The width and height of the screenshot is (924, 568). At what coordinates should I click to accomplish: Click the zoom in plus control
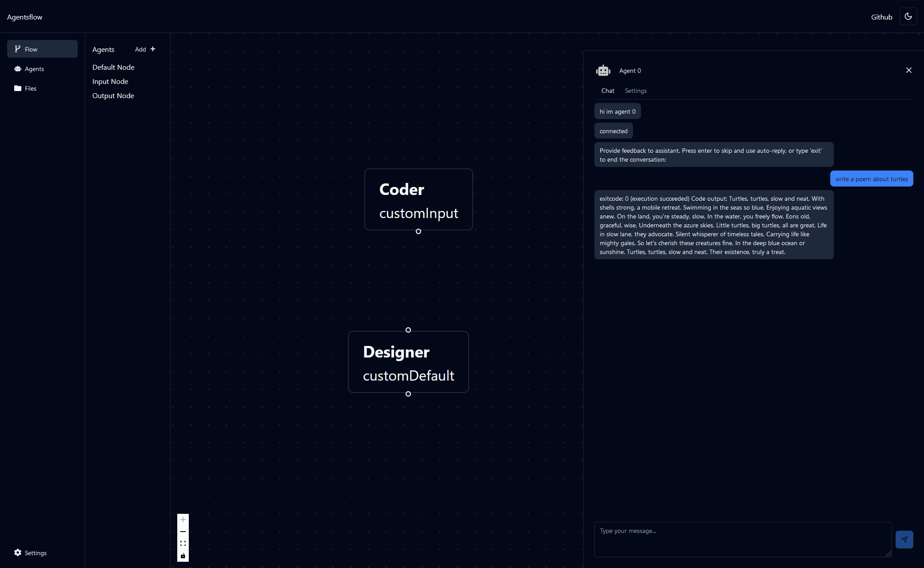pos(183,520)
